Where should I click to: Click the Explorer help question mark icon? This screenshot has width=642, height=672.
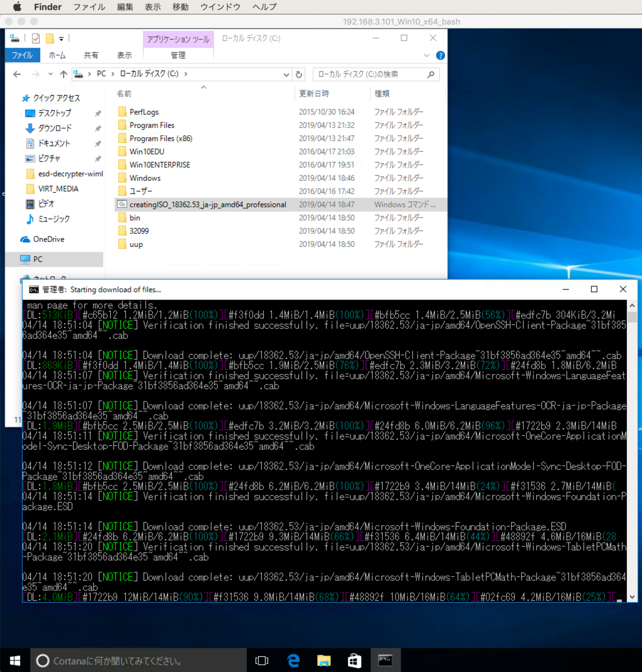click(x=441, y=55)
